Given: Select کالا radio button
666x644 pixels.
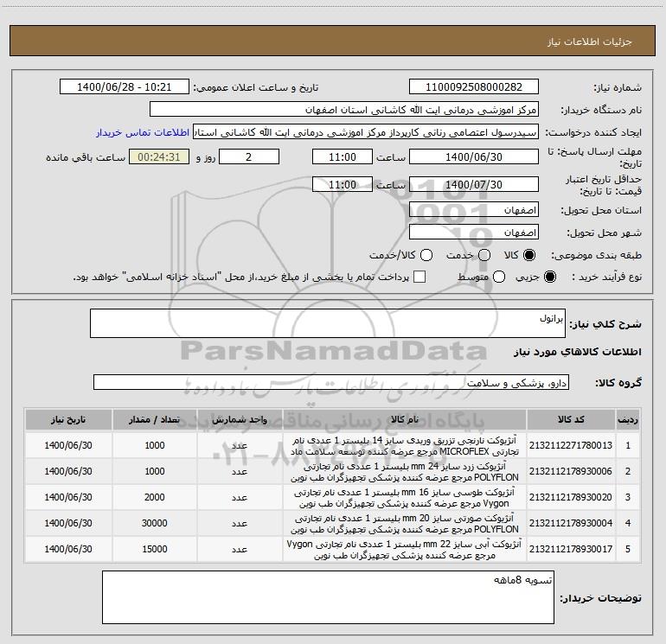Looking at the screenshot, I should (x=529, y=255).
